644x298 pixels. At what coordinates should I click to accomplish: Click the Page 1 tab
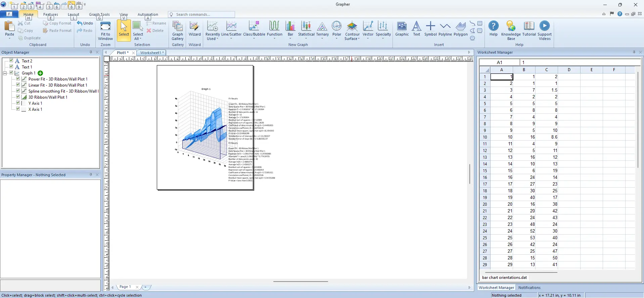pos(125,287)
